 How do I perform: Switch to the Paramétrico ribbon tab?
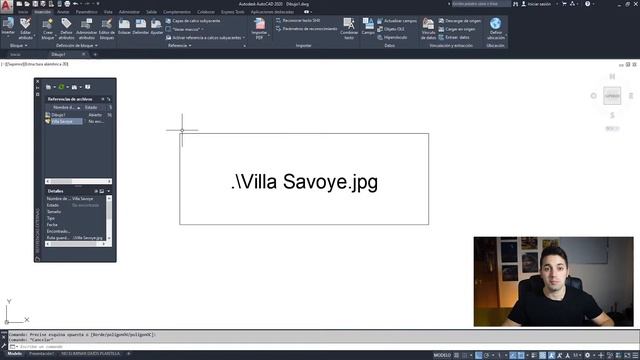tap(87, 12)
